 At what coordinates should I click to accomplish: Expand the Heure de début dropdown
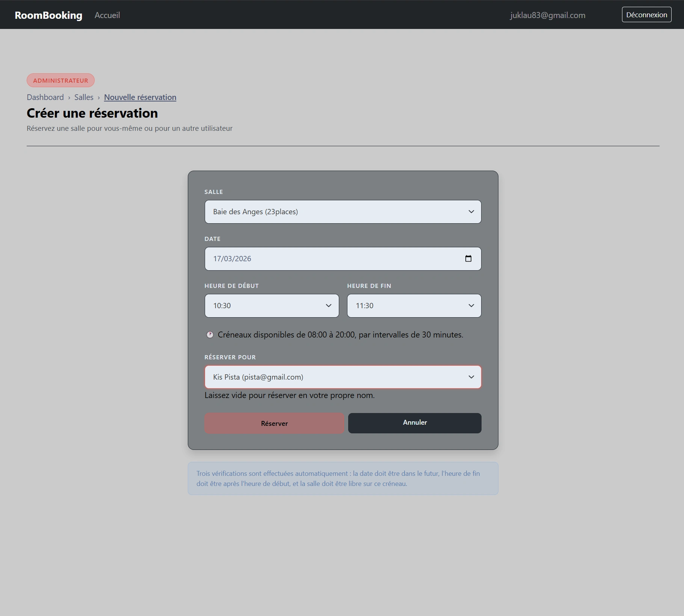(x=272, y=306)
